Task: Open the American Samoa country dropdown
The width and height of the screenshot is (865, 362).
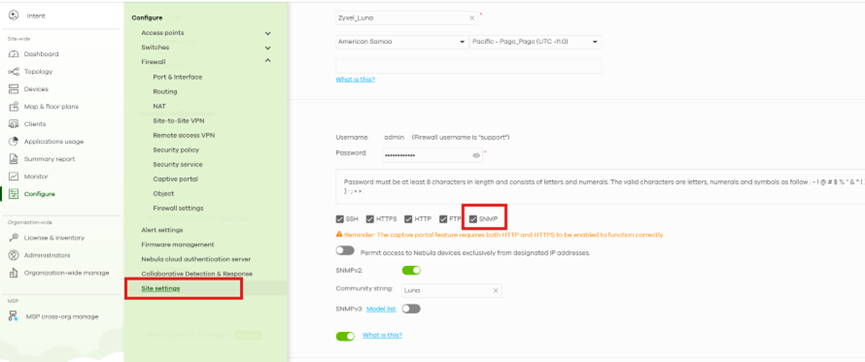Action: point(402,42)
